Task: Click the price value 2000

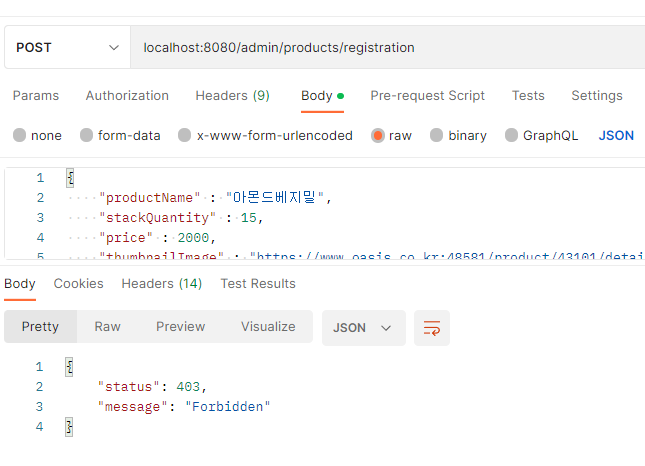Action: coord(193,238)
